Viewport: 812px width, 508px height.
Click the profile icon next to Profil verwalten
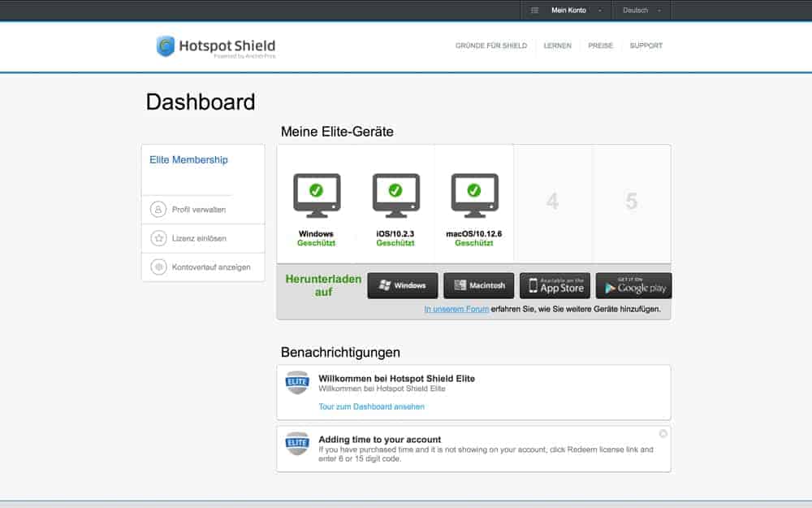point(158,210)
